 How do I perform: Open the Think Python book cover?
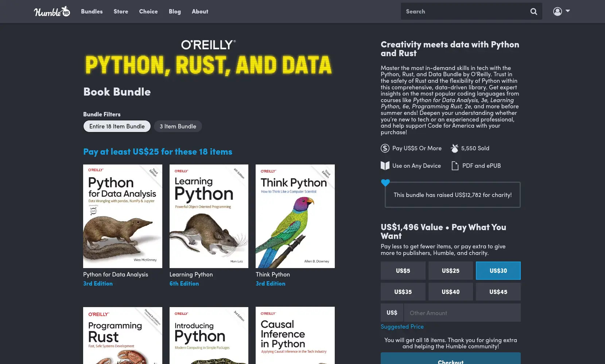pos(295,216)
